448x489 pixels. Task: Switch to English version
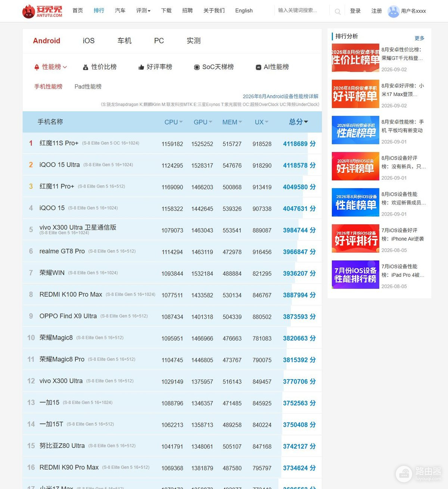[244, 10]
